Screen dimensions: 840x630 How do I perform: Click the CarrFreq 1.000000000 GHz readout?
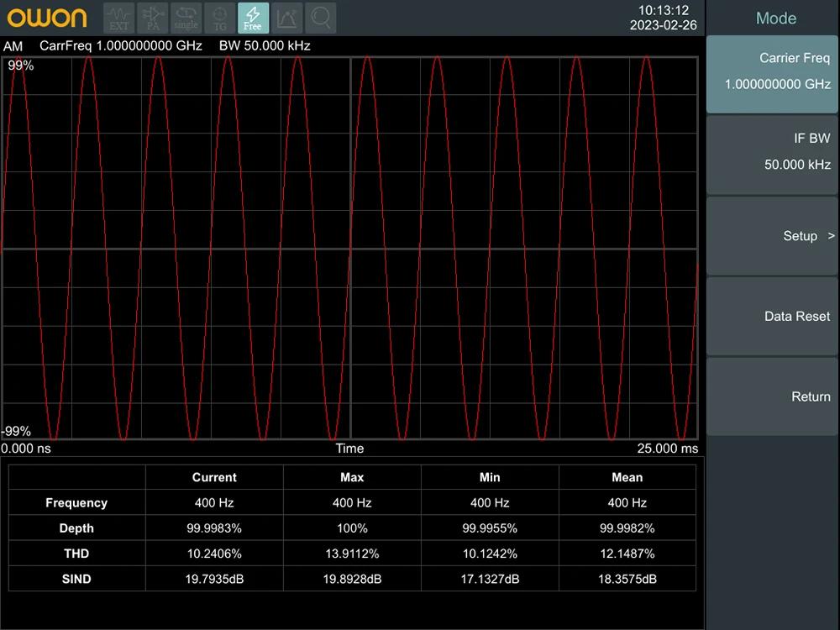click(x=121, y=45)
